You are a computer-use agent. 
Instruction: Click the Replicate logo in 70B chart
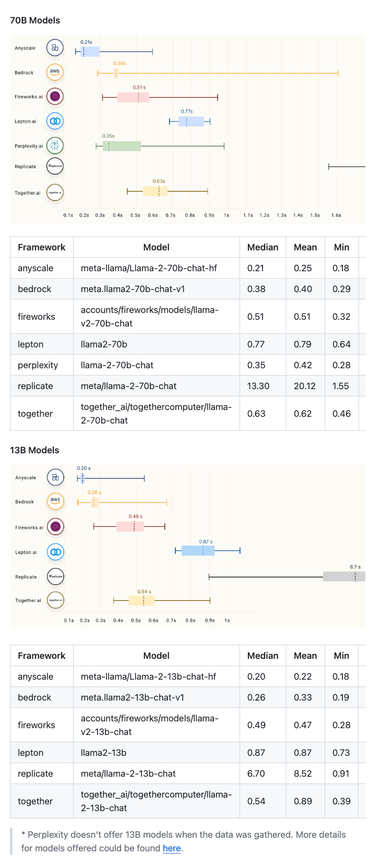point(55,166)
